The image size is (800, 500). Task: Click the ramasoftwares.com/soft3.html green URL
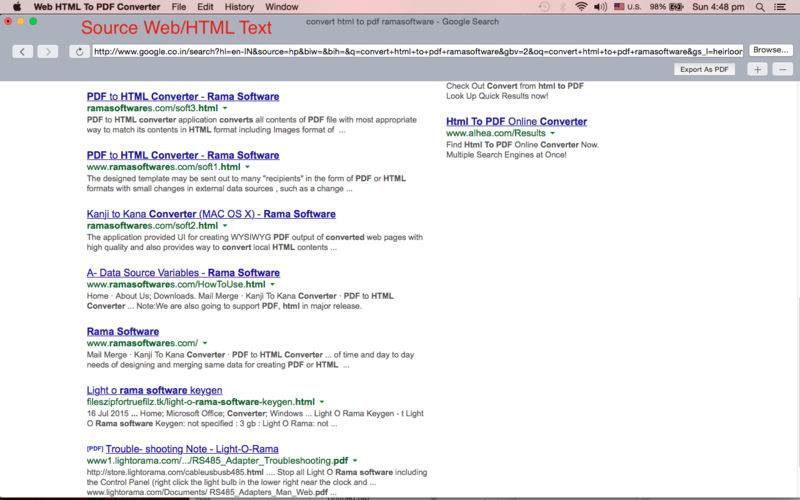(152, 108)
